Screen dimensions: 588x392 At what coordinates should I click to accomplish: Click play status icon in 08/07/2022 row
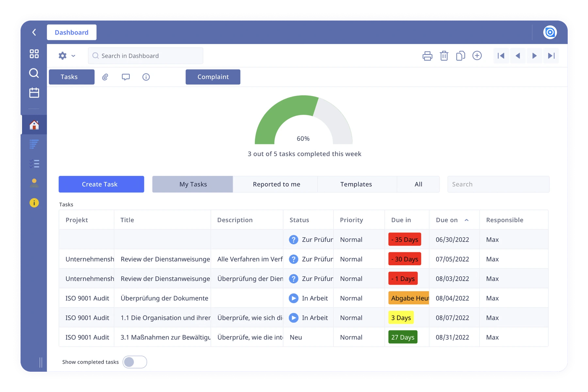pos(294,318)
